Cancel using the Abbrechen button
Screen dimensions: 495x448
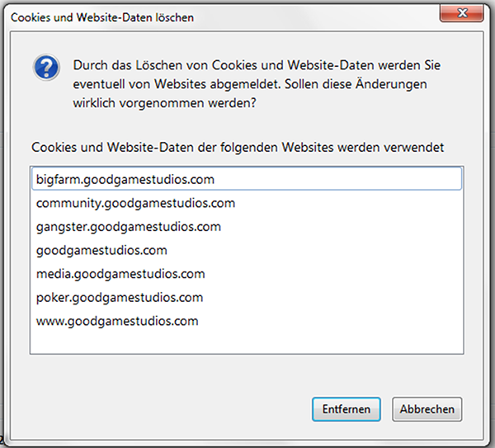click(x=427, y=409)
